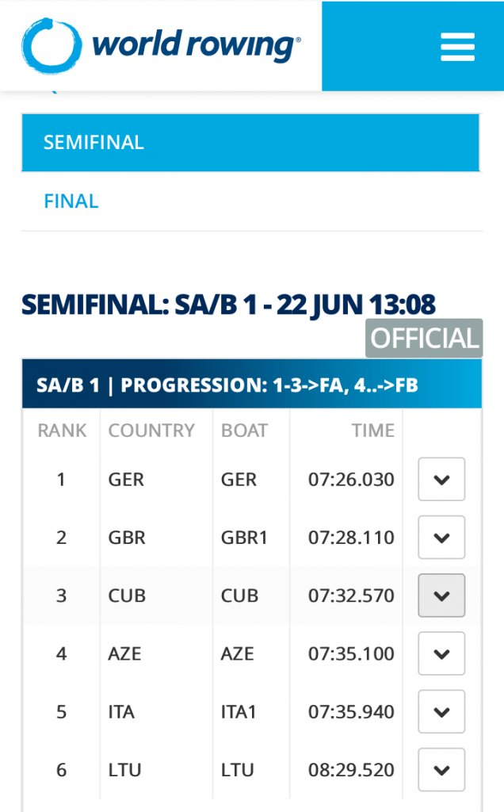Select the SEMIFINAL tab

[x=250, y=143]
